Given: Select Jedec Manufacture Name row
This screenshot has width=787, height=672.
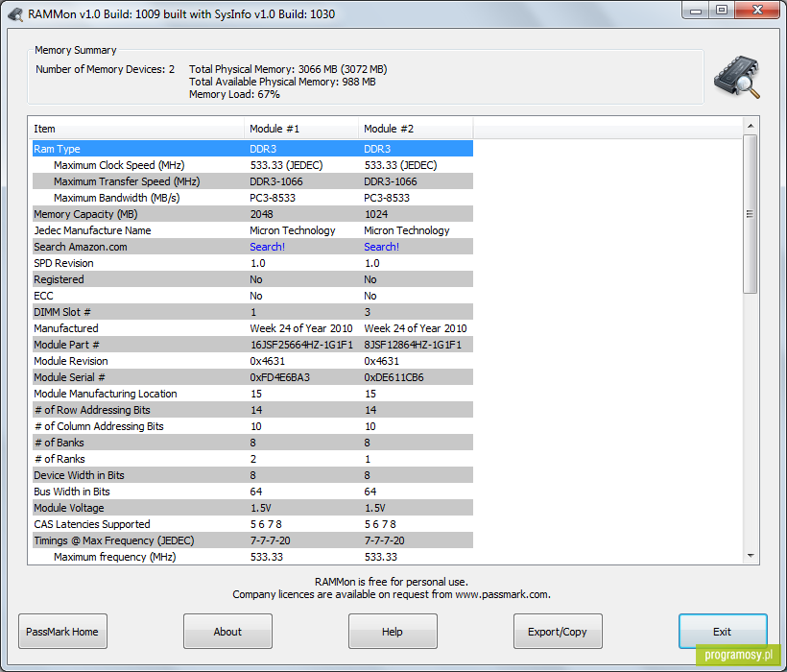Looking at the screenshot, I should click(253, 230).
